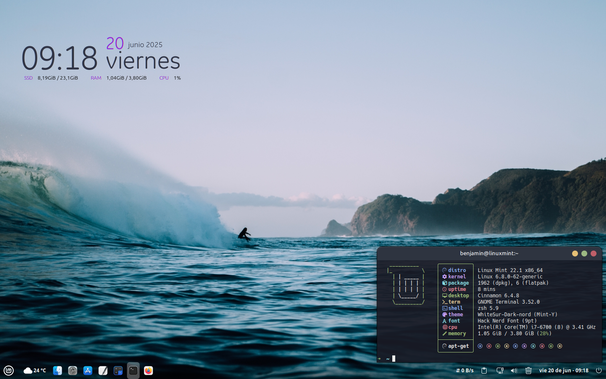Click the 'distro' label in terminal
Viewport: 606px width, 379px height.
[457, 270]
